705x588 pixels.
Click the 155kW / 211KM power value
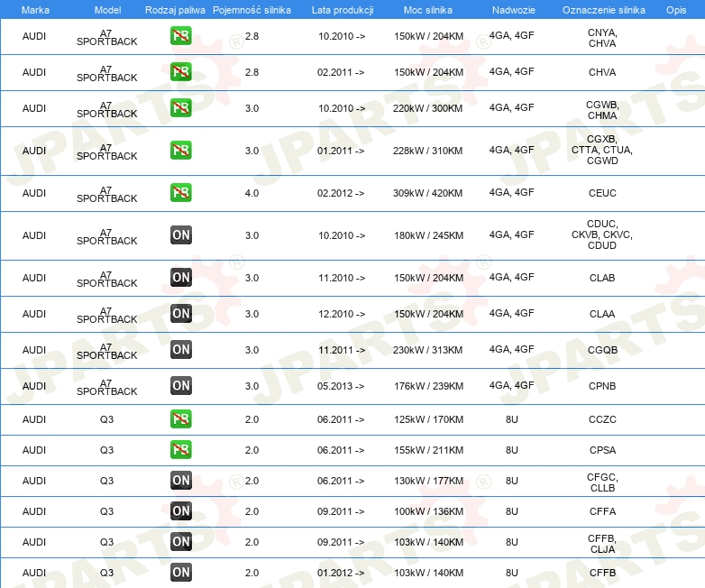[428, 450]
